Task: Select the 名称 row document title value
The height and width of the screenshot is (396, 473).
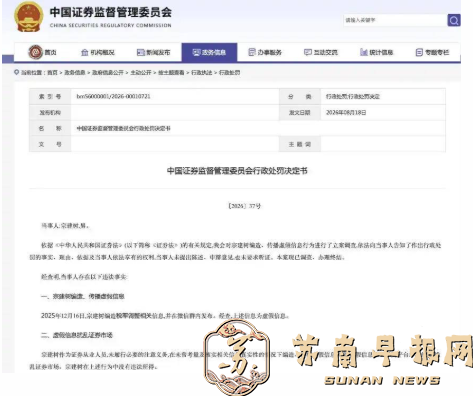Action: pyautogui.click(x=123, y=128)
